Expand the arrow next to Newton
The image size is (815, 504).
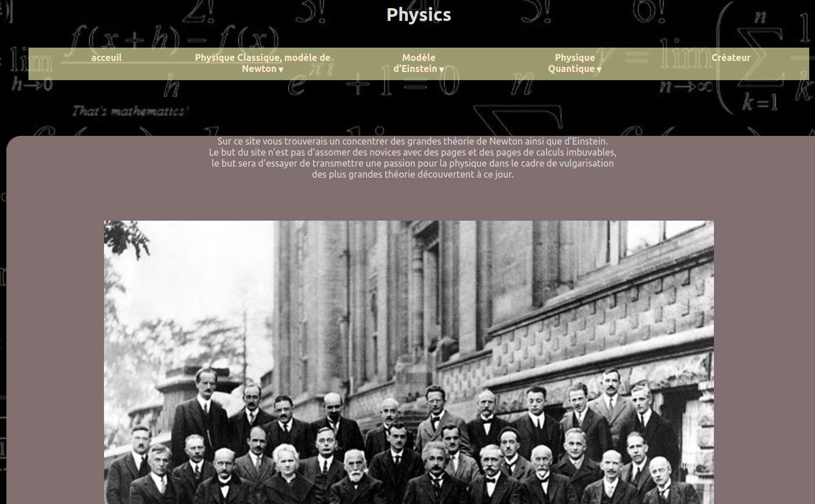[x=281, y=70]
